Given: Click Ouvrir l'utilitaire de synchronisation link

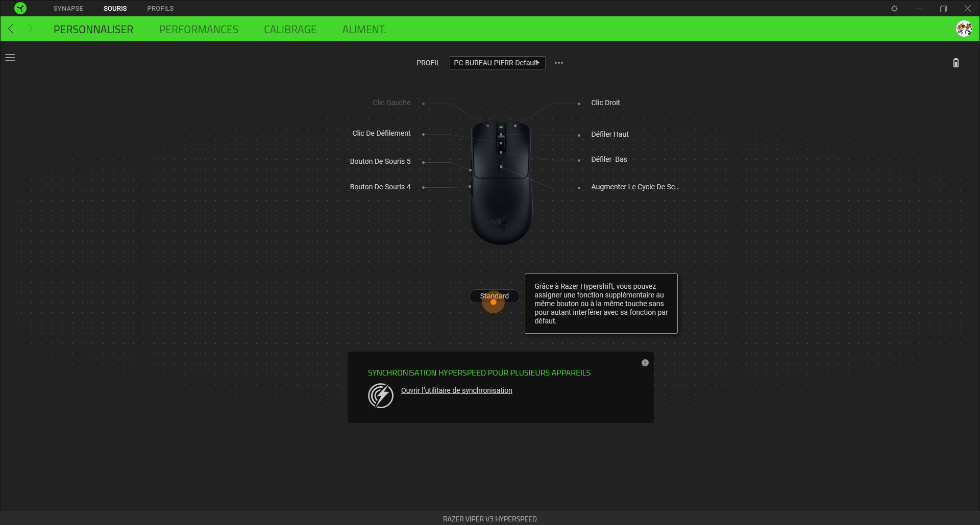Looking at the screenshot, I should click(x=456, y=390).
